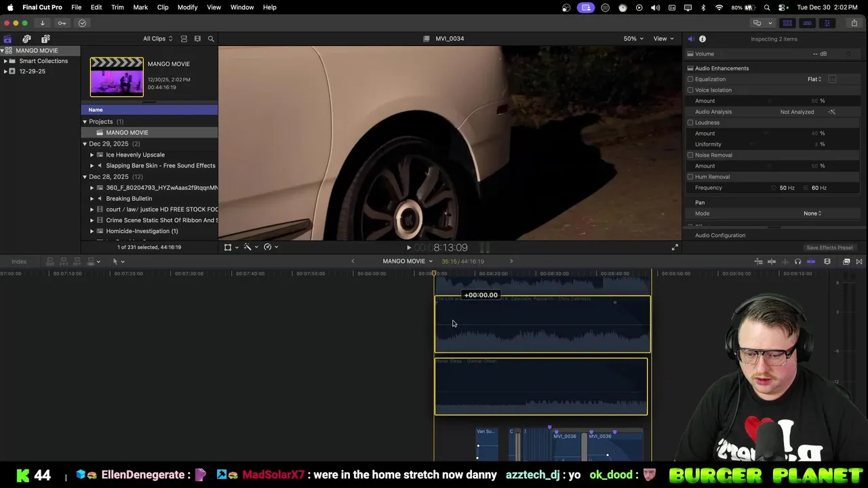Screen dimensions: 868x488
Task: Expand the 12-29-25 event
Action: pos(5,71)
